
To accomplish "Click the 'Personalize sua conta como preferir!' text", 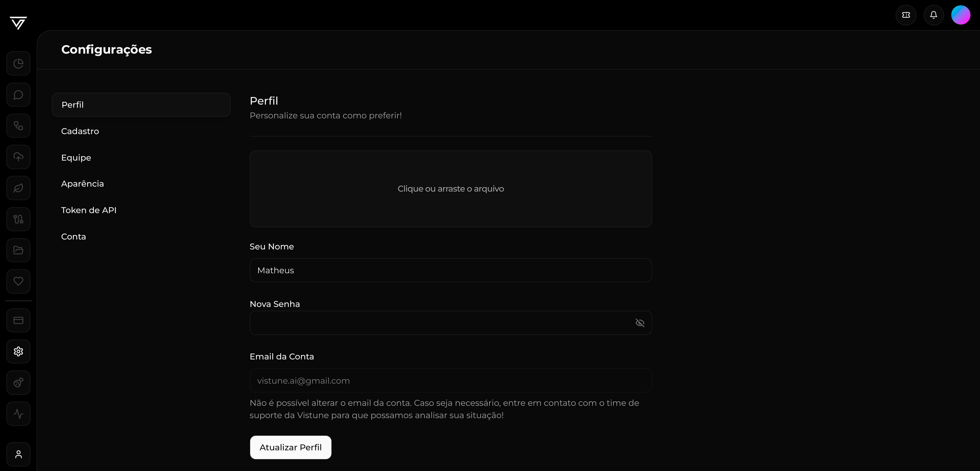I will coord(326,116).
